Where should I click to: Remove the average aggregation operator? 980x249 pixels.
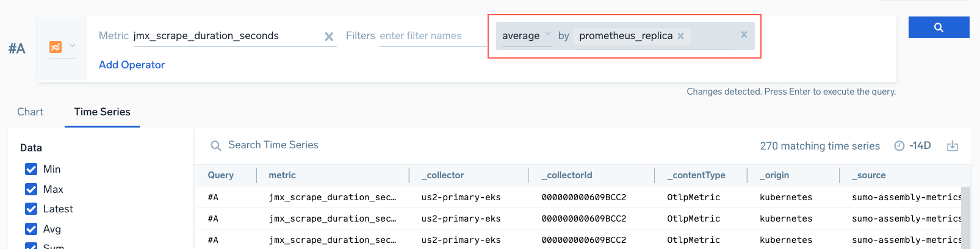click(x=744, y=35)
